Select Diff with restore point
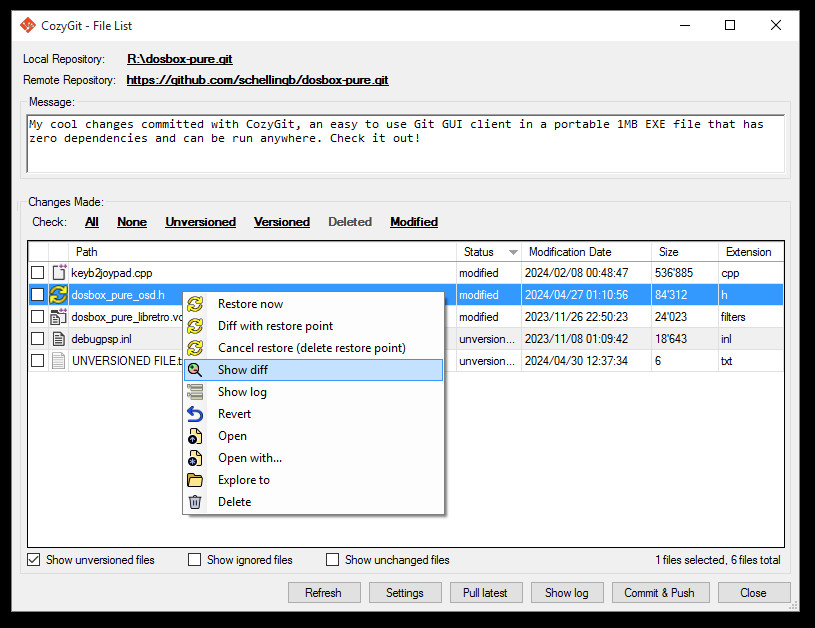The width and height of the screenshot is (815, 628). 313,326
